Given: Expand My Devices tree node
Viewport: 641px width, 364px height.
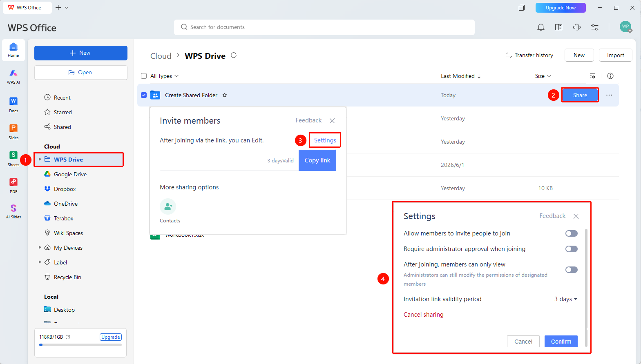Looking at the screenshot, I should pos(40,247).
